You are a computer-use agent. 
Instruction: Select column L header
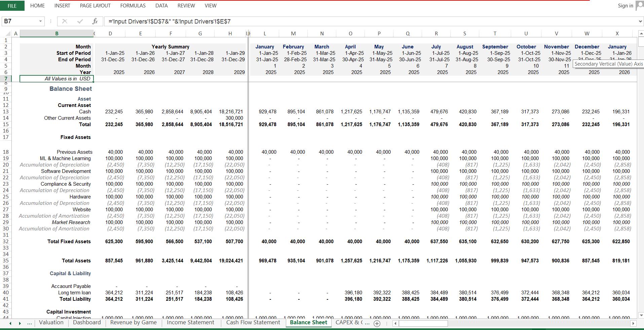265,33
